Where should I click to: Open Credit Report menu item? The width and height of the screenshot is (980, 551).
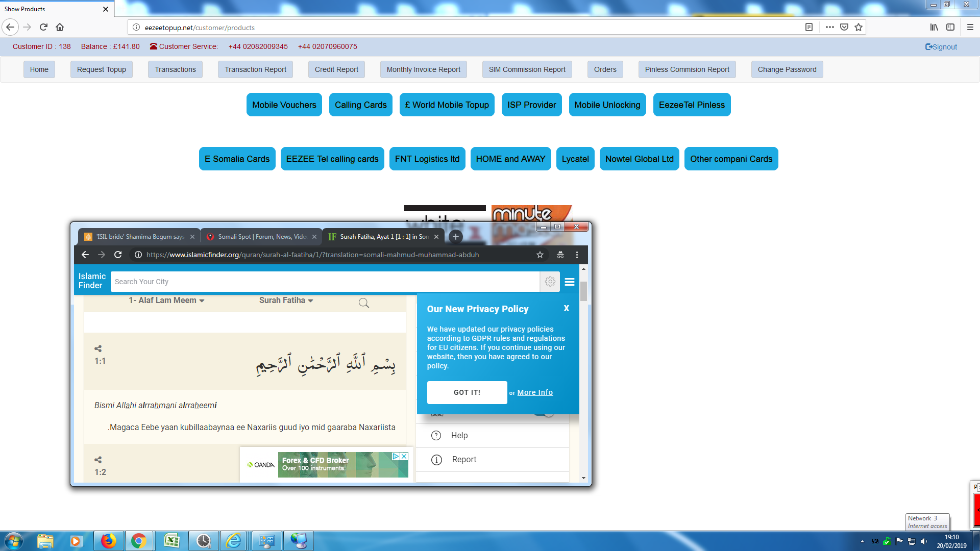[336, 69]
